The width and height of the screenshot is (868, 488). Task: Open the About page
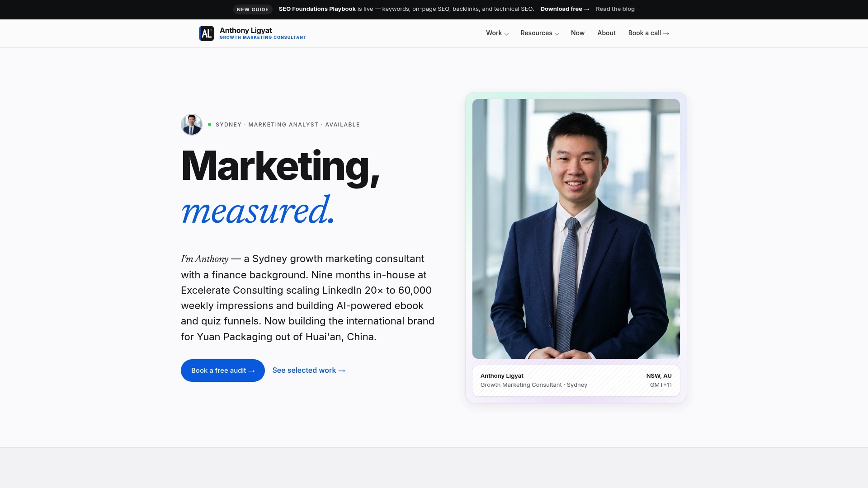606,33
